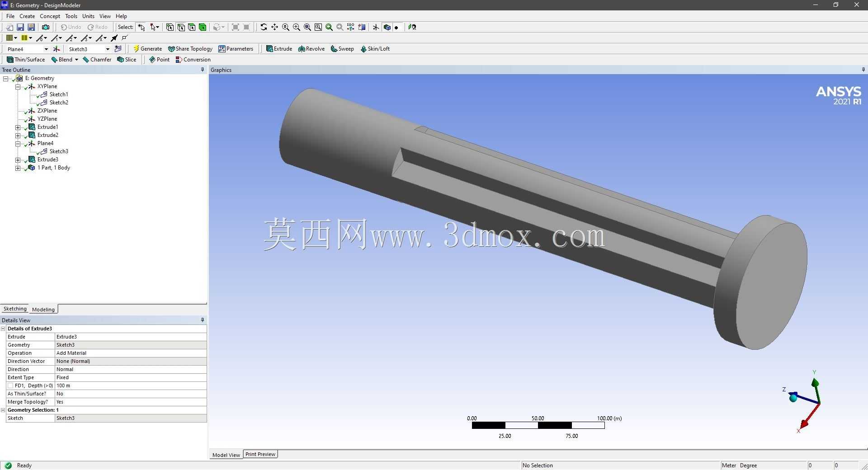
Task: Enable the Bodies selection filter
Action: [203, 27]
